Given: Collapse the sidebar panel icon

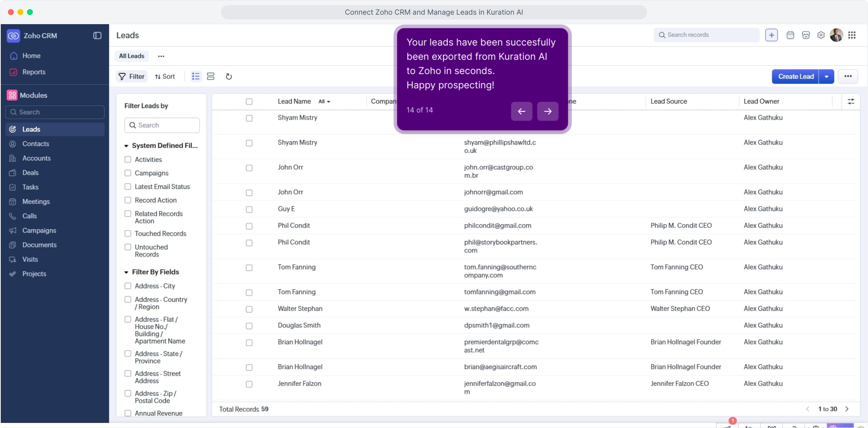Looking at the screenshot, I should click(x=97, y=36).
